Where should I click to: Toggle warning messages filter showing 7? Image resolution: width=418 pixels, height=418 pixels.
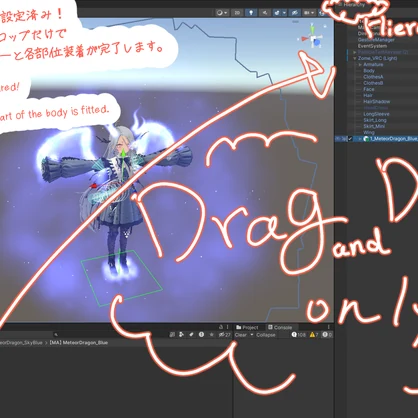314,335
